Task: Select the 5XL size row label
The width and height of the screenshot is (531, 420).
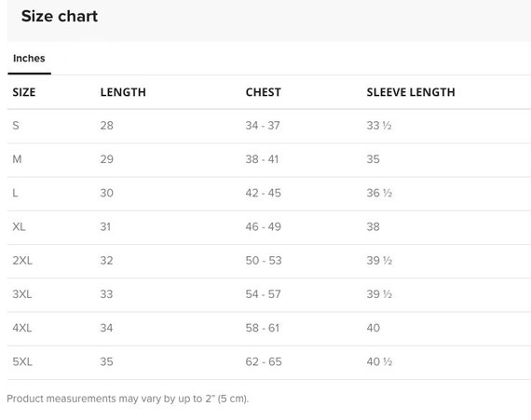Action: 22,361
